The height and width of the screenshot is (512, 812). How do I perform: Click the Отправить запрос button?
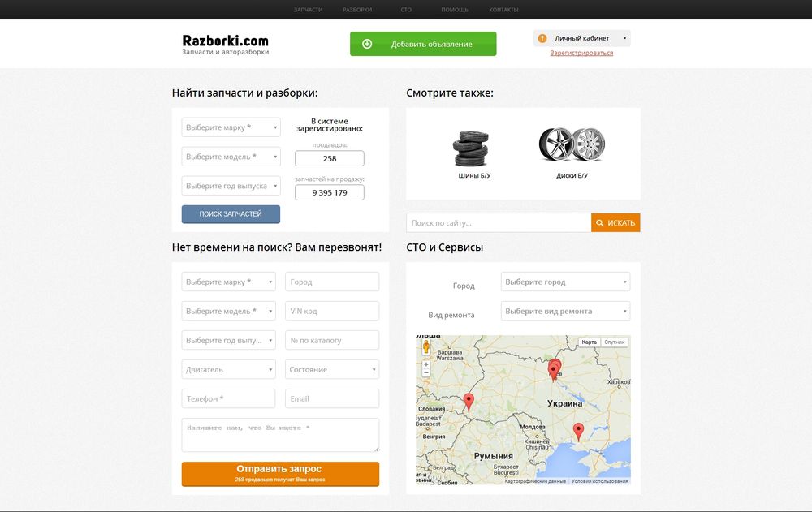(280, 474)
